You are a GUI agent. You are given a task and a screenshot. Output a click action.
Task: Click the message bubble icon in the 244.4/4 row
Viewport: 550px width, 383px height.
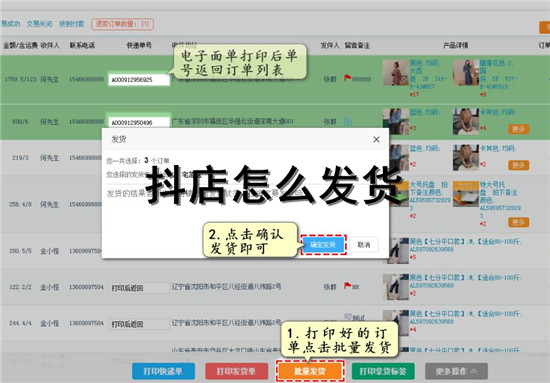point(348,316)
